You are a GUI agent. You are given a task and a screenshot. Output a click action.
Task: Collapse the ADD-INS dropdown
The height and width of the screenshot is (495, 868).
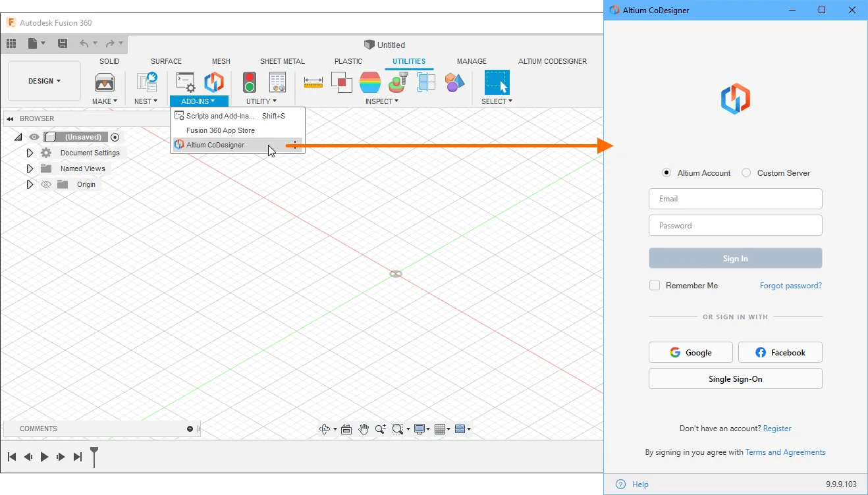[199, 101]
